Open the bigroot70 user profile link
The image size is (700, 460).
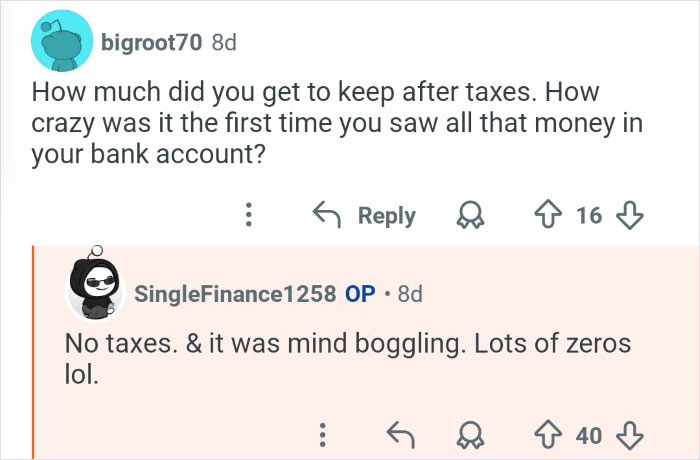tap(151, 43)
